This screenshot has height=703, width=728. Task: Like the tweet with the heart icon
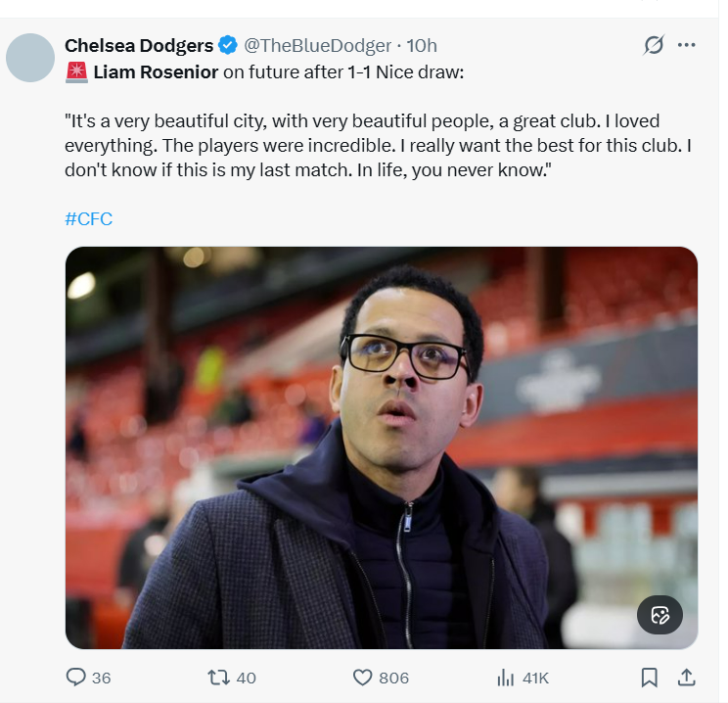tap(362, 677)
